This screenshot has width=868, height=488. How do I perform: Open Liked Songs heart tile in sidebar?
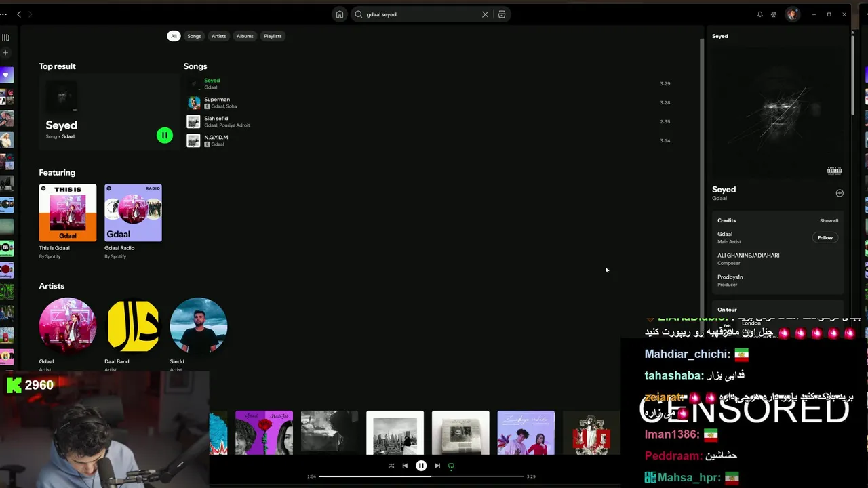pos(7,75)
